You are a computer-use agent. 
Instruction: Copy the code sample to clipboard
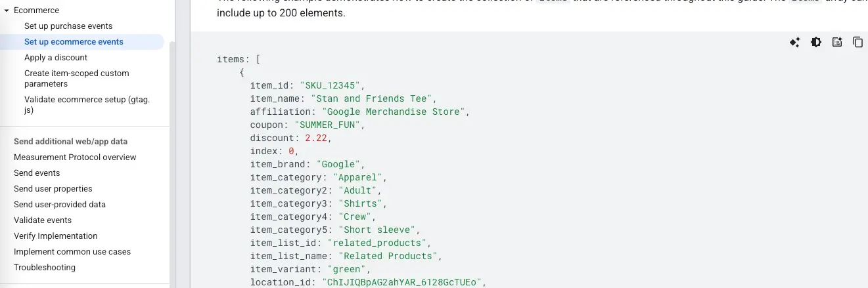pos(857,42)
